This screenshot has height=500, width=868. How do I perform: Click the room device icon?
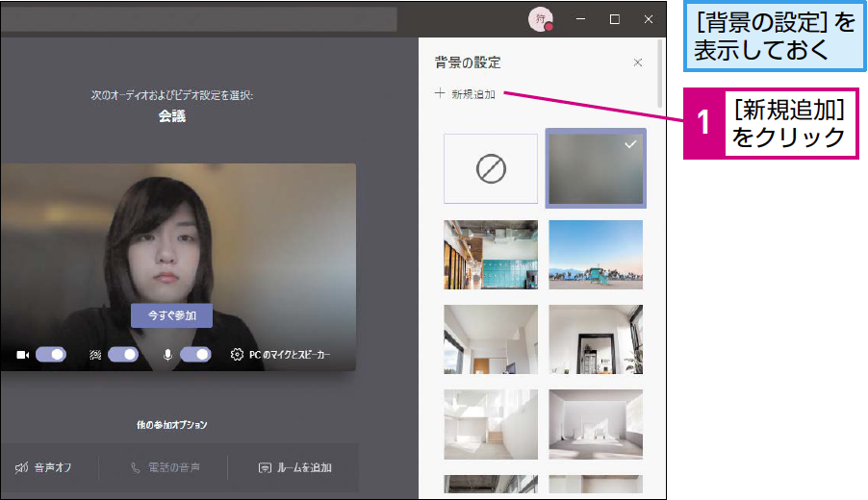pyautogui.click(x=266, y=468)
